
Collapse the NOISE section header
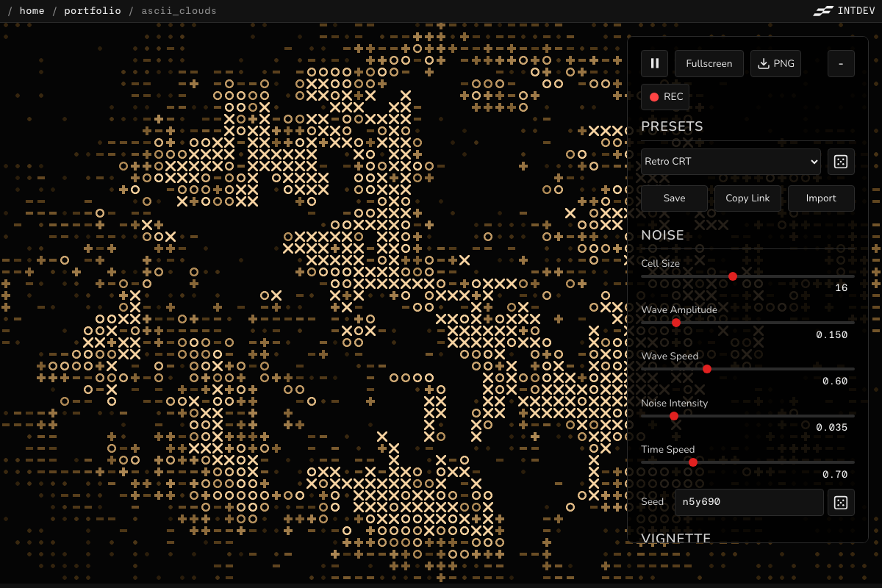[x=663, y=234]
